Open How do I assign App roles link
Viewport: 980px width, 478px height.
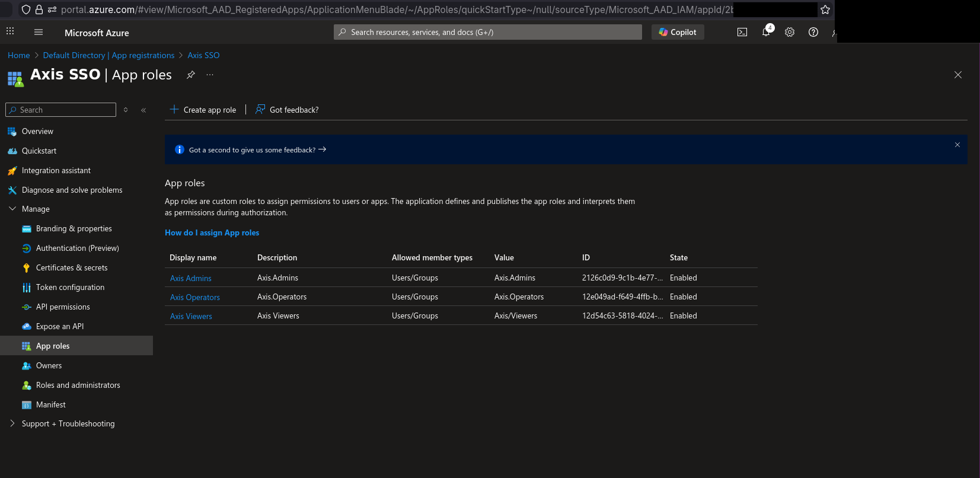coord(212,232)
